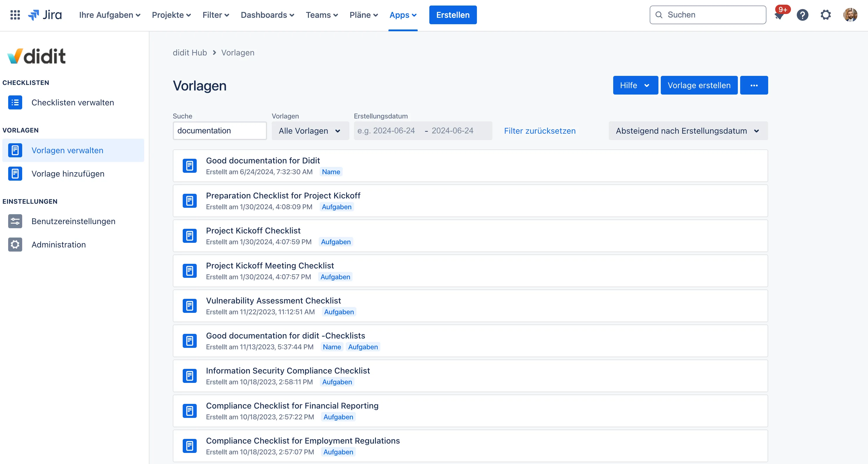Viewport: 868px width, 464px height.
Task: Open the three-dots more actions button
Action: tap(754, 85)
